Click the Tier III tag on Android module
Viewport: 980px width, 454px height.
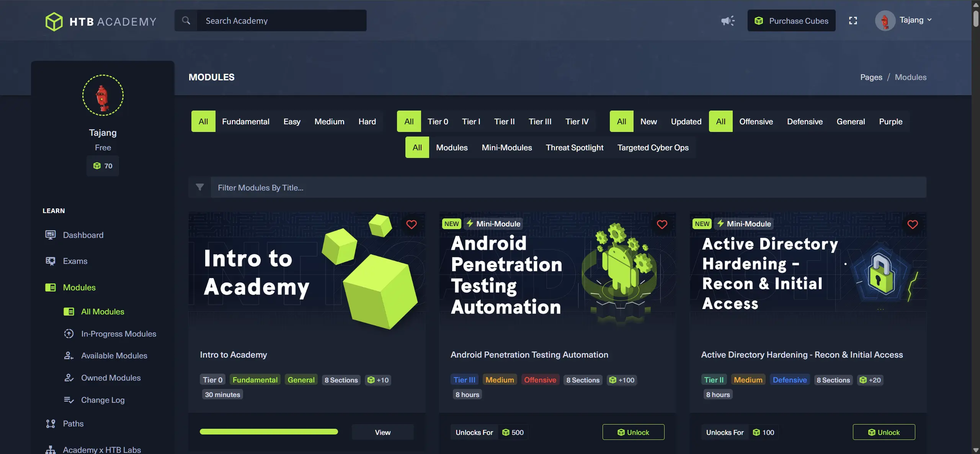[464, 380]
